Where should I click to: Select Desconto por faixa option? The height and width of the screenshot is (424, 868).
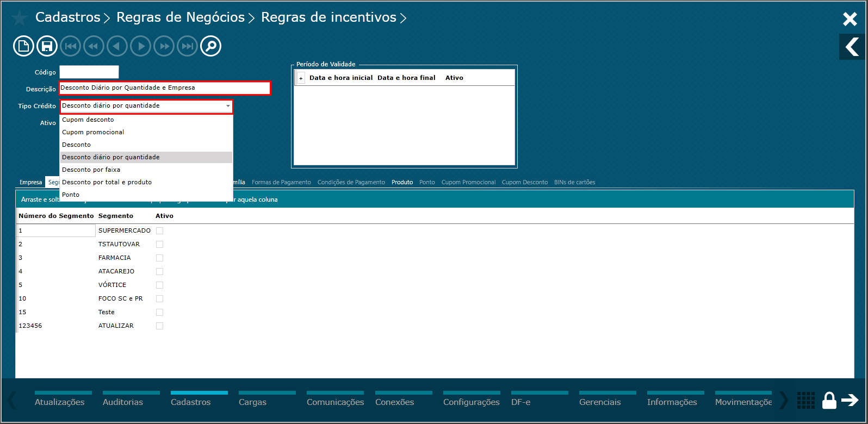[x=146, y=170]
